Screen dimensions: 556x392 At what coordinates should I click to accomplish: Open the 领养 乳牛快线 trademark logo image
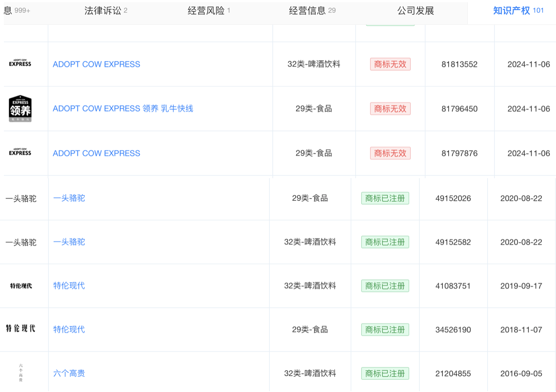click(20, 109)
